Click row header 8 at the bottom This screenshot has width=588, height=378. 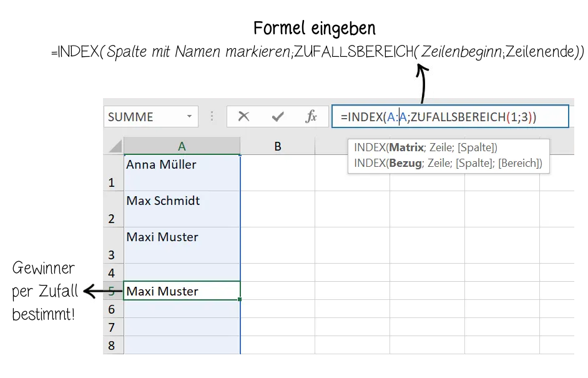click(112, 344)
